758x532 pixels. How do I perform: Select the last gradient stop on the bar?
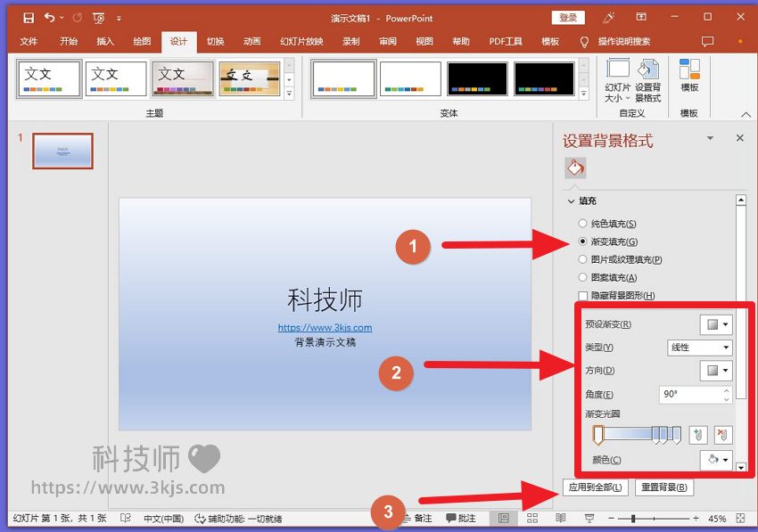point(677,435)
